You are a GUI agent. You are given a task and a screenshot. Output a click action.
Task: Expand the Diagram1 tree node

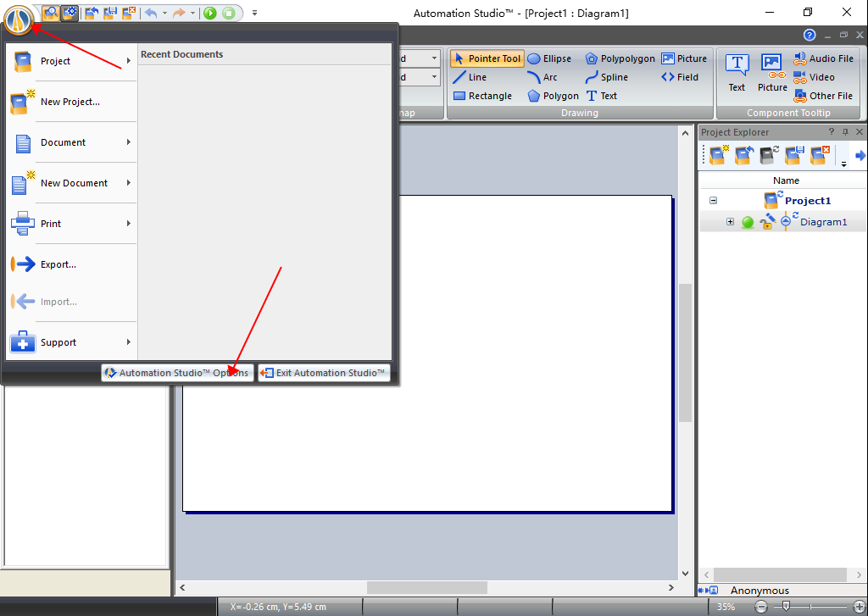[x=730, y=222]
